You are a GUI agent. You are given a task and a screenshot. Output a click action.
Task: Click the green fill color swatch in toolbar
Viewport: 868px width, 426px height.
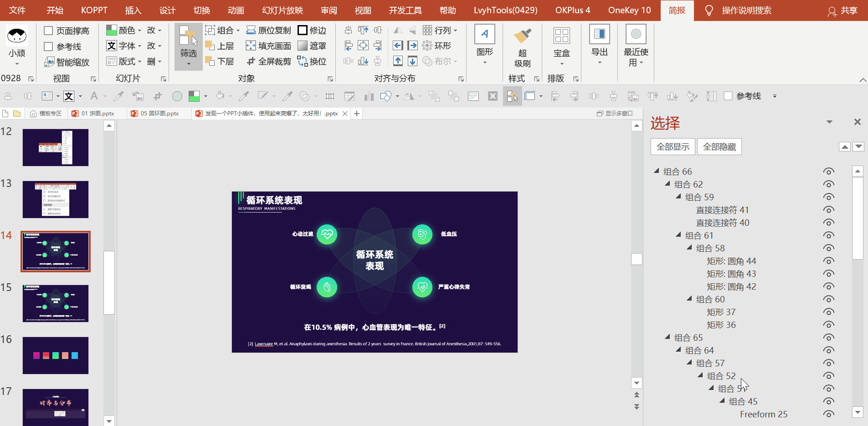coord(194,96)
